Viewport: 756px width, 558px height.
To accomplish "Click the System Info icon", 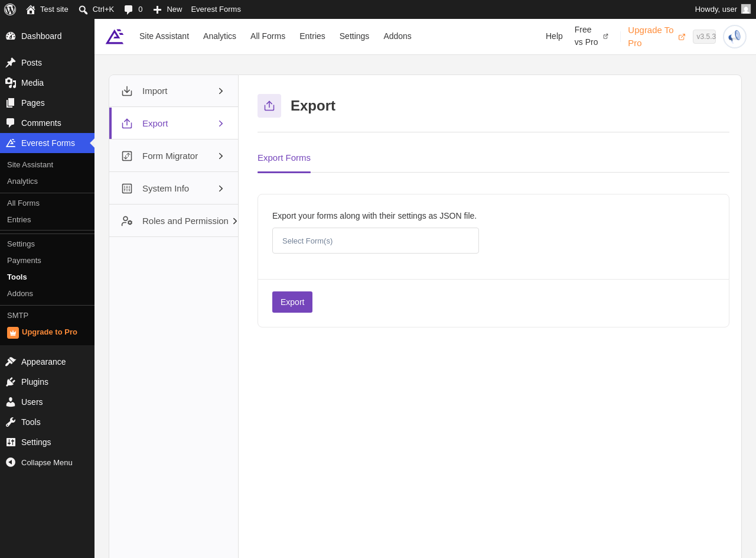I will (127, 189).
